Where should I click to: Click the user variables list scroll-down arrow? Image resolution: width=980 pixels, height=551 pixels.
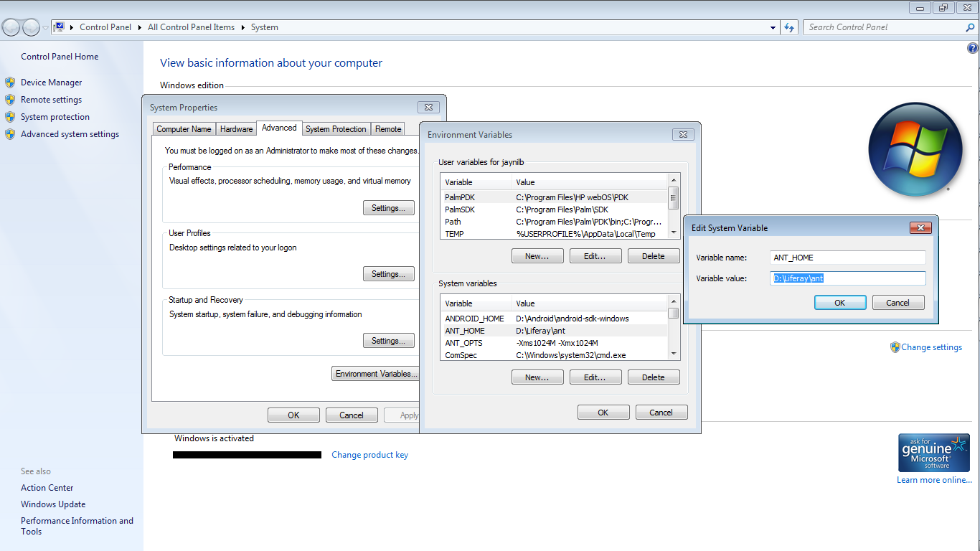coord(674,232)
